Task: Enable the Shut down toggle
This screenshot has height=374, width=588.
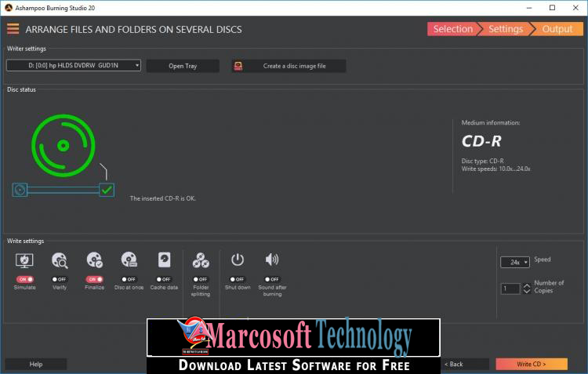Action: click(238, 279)
